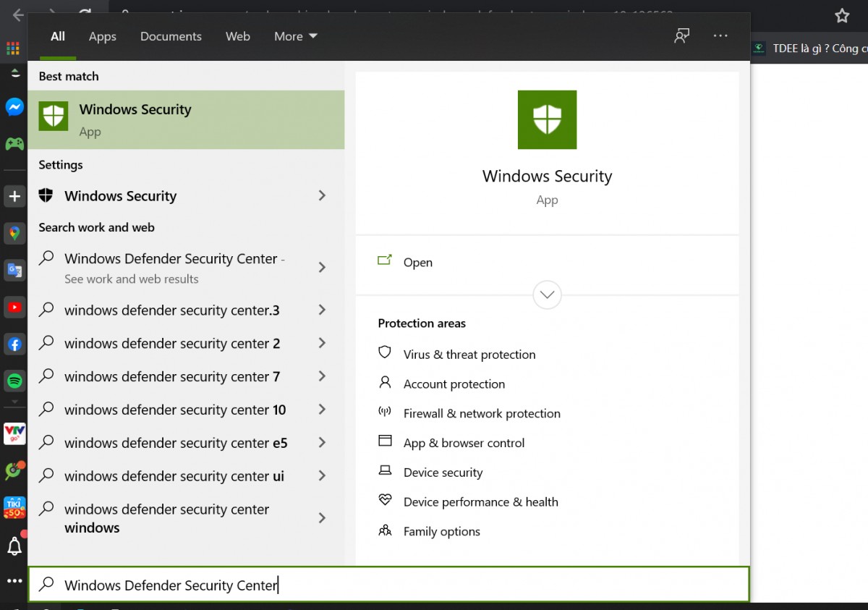Click the search box with Windows Defender Security Center
This screenshot has height=610, width=868.
coord(388,585)
